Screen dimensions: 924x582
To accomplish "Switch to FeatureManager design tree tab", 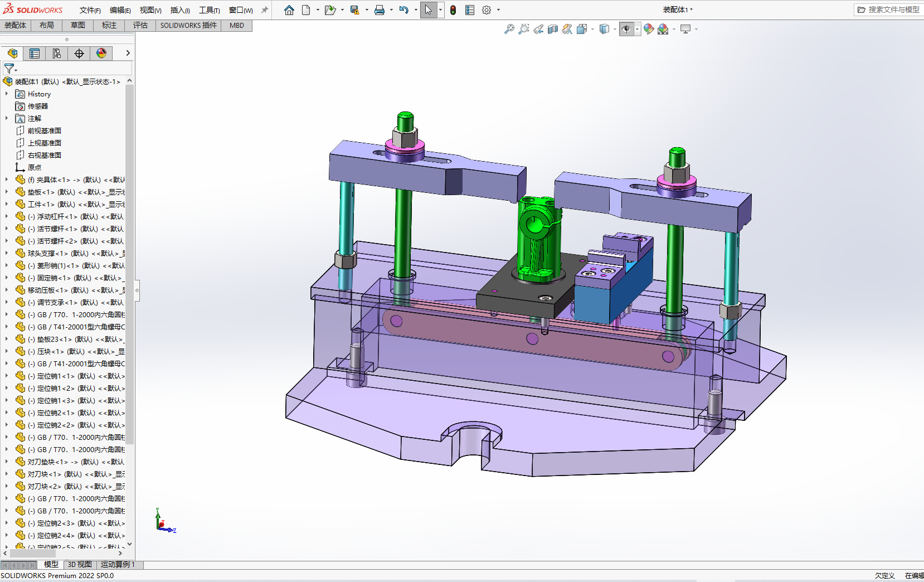I will point(12,53).
